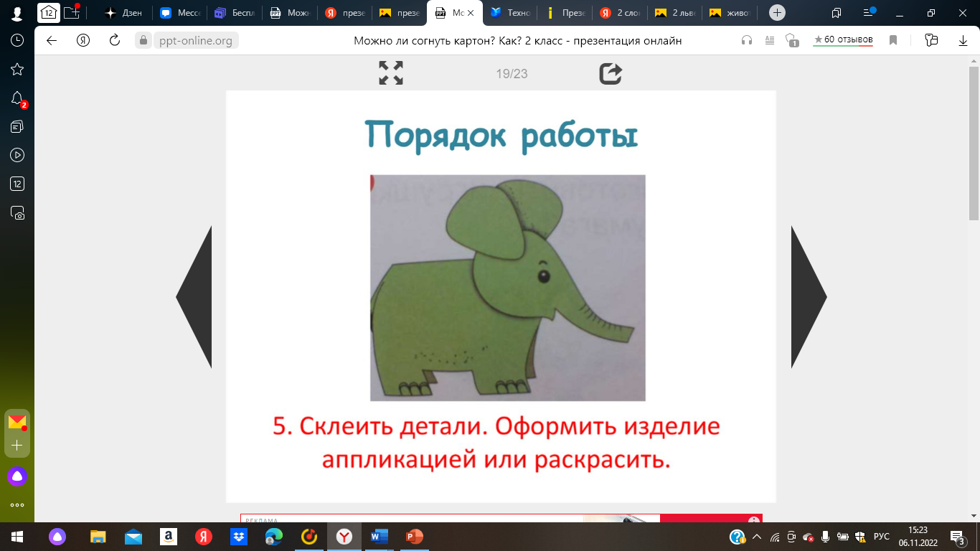Go to the next slide with right arrow
Viewport: 980px width, 551px height.
tap(809, 297)
